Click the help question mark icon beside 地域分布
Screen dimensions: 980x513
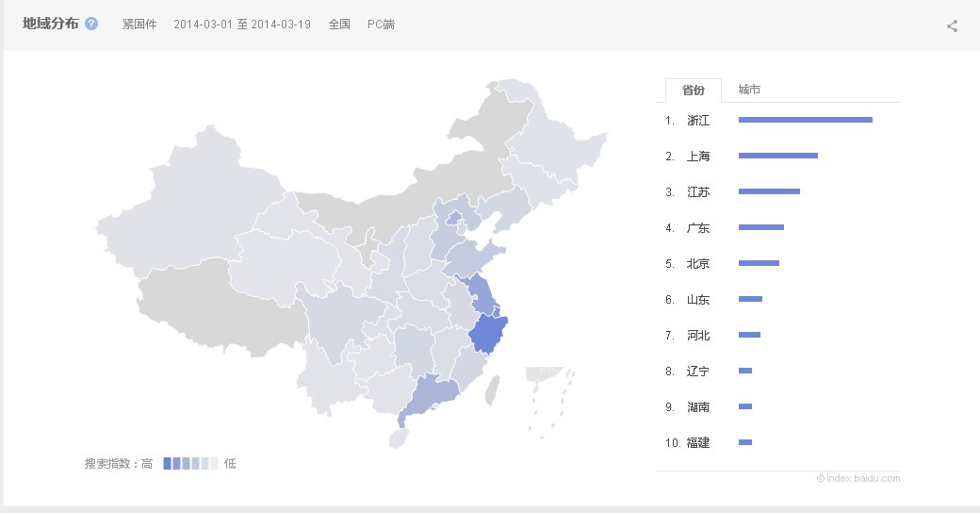[x=91, y=24]
